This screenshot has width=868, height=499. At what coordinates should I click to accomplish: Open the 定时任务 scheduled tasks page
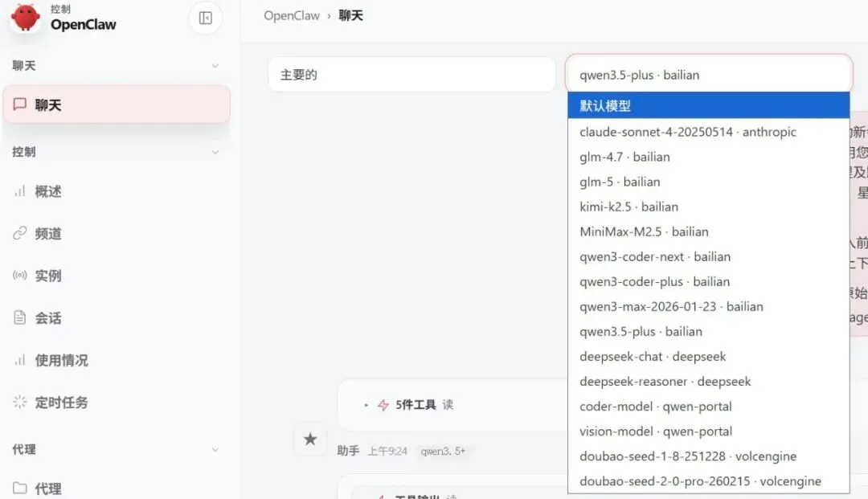click(x=117, y=403)
